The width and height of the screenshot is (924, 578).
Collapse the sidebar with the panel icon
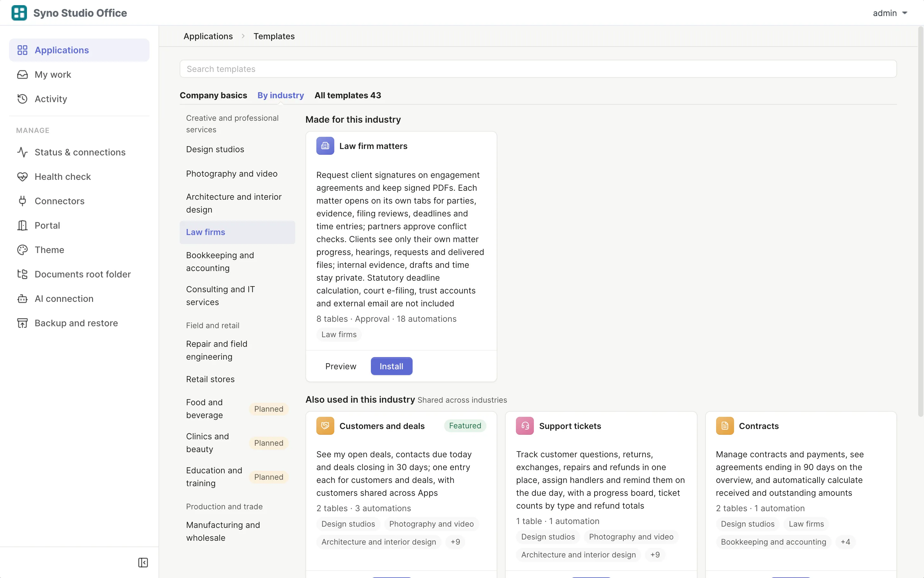143,562
